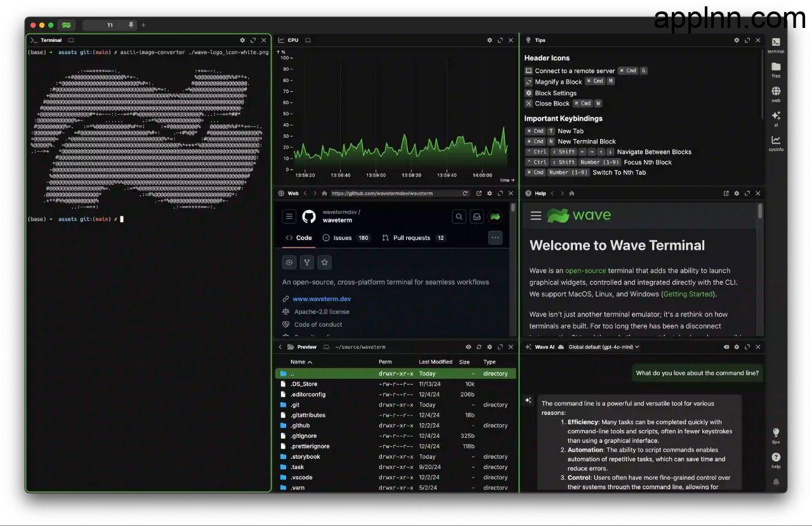Click the connection icon in Terminal block header
The width and height of the screenshot is (812, 526).
point(71,40)
